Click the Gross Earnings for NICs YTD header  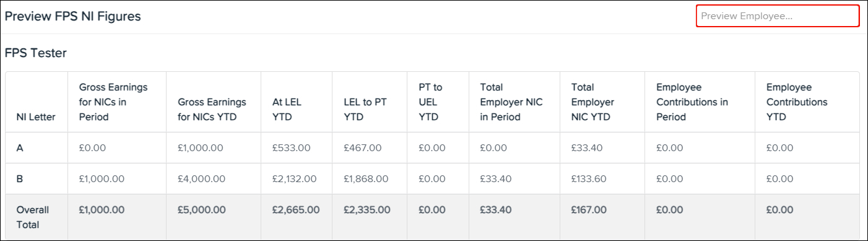[x=212, y=109]
